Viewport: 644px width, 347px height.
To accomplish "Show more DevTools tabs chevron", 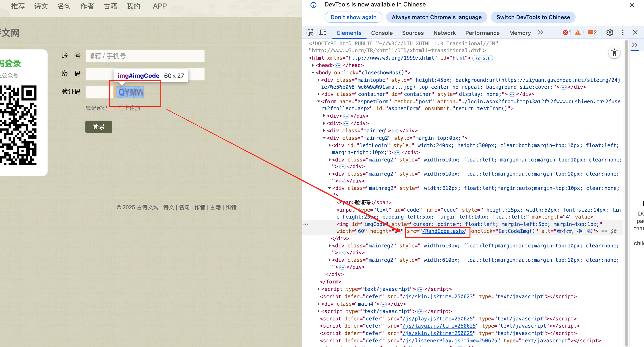I will click(540, 33).
